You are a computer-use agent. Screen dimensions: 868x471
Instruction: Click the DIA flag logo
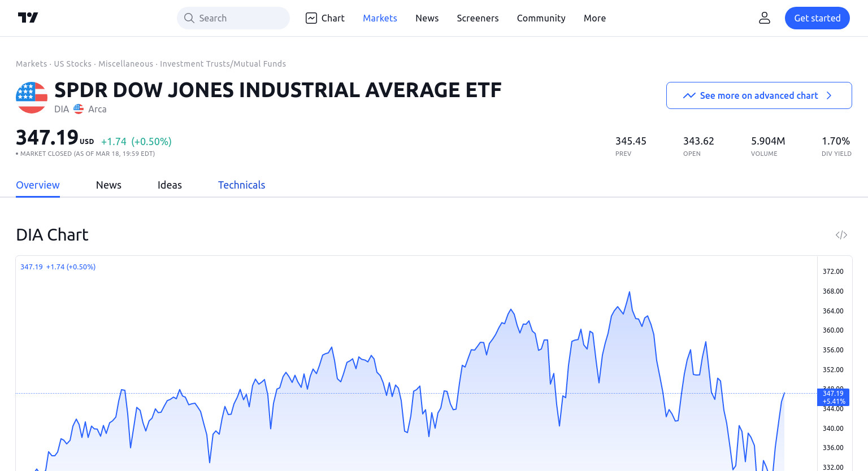tap(32, 98)
